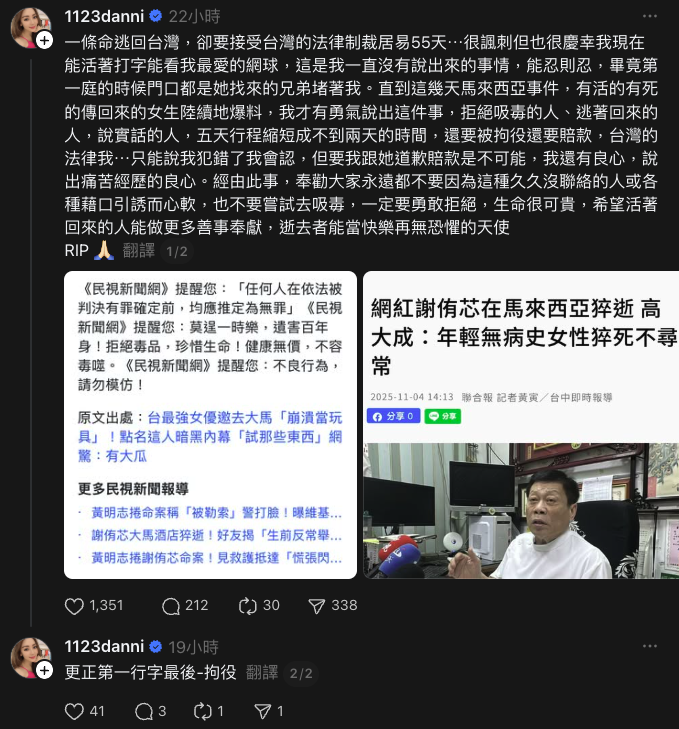Translate the second post via 翻譯

262,672
